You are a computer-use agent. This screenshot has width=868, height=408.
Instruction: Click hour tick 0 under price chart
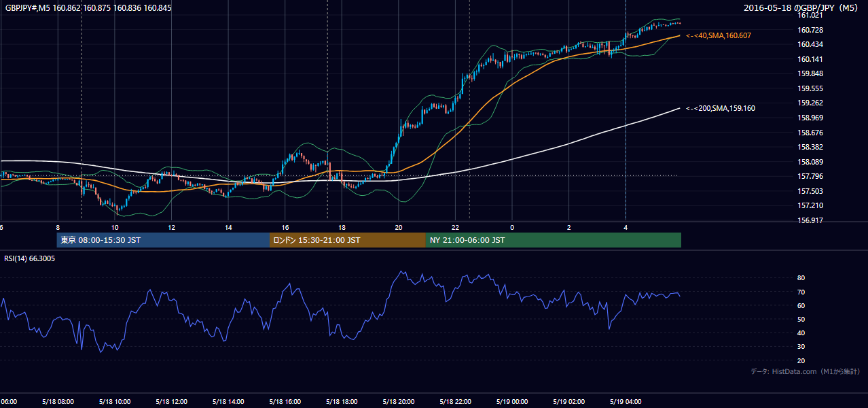(512, 228)
